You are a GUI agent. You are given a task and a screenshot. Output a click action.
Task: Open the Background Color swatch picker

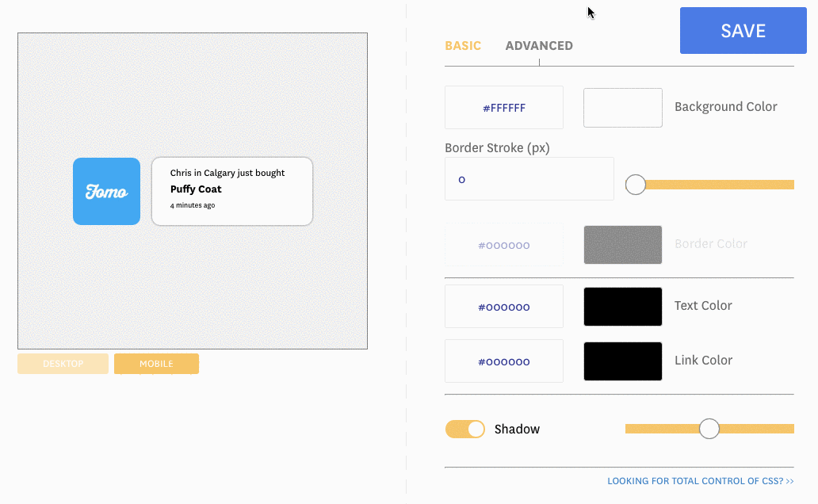(x=622, y=107)
